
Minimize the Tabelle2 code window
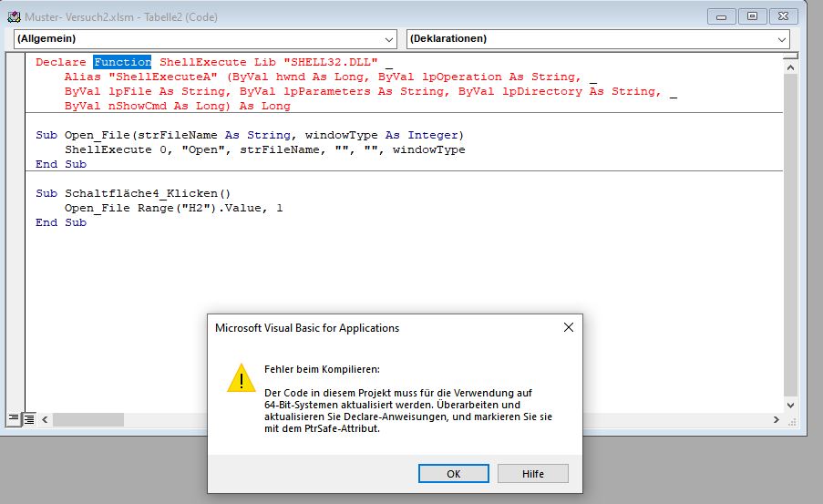point(722,16)
